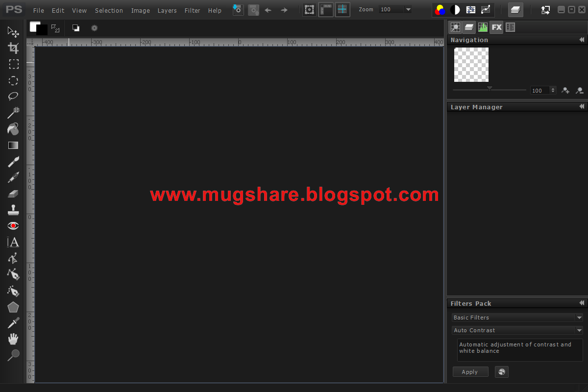
Task: Select the Elliptical Marquee tool
Action: tap(13, 80)
